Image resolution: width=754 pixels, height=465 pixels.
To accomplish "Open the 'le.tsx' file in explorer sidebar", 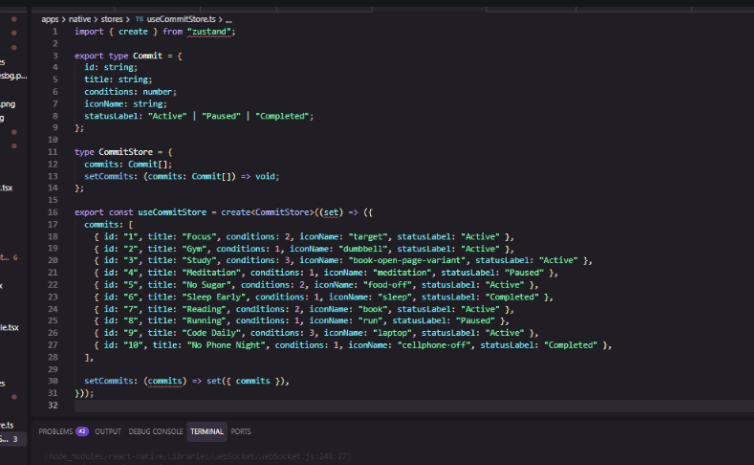I will (x=9, y=327).
